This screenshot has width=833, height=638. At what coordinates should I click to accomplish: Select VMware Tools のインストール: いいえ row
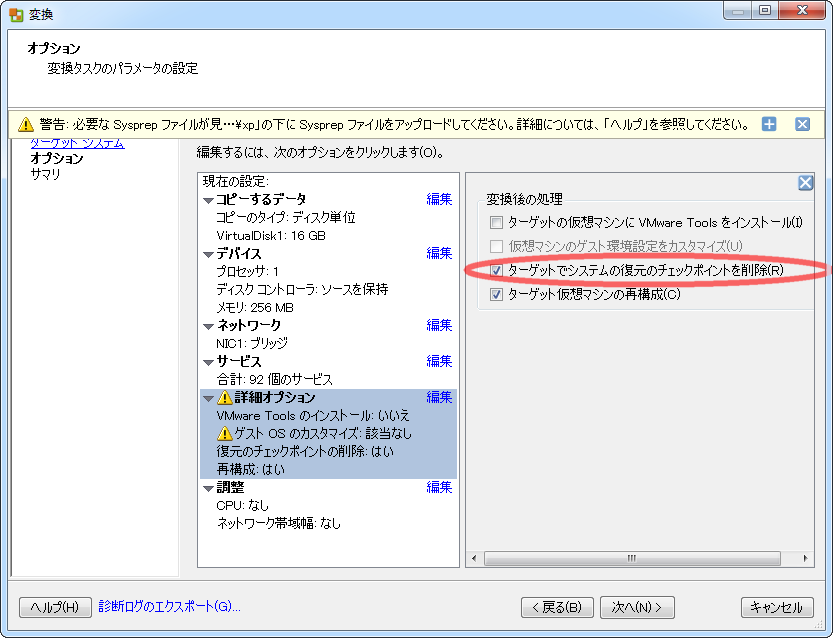[313, 415]
